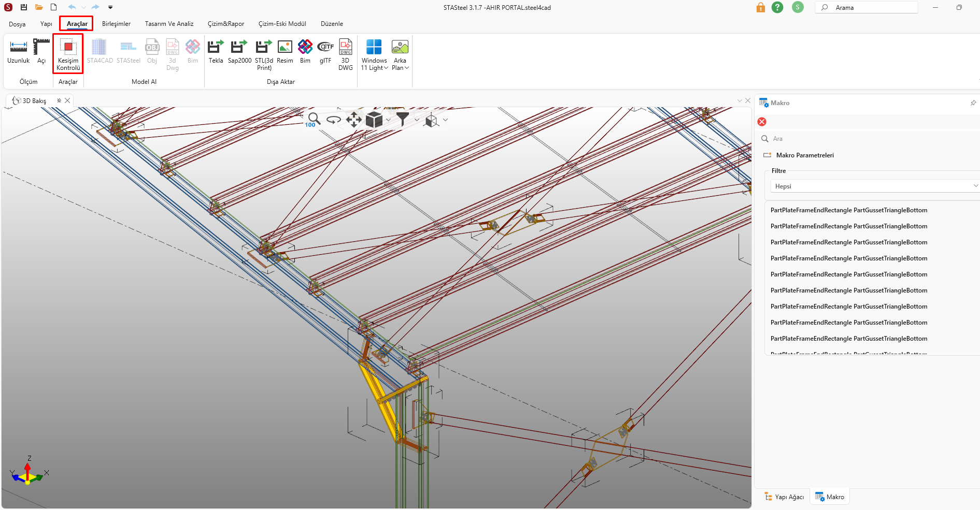
Task: Open the Hepsi filter dropdown
Action: point(874,186)
